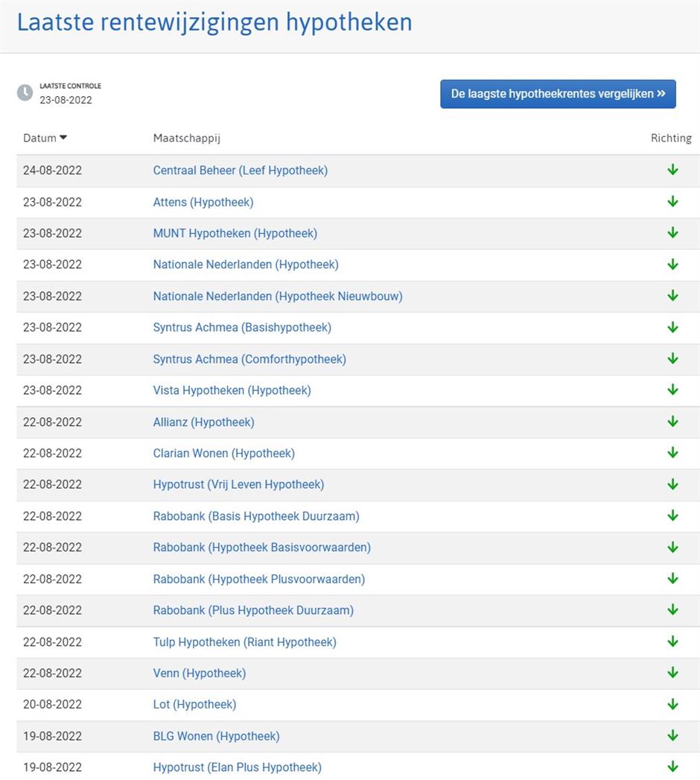Click down arrow for Hypotrust Elan Plus
This screenshot has height=780, width=700.
tap(672, 767)
